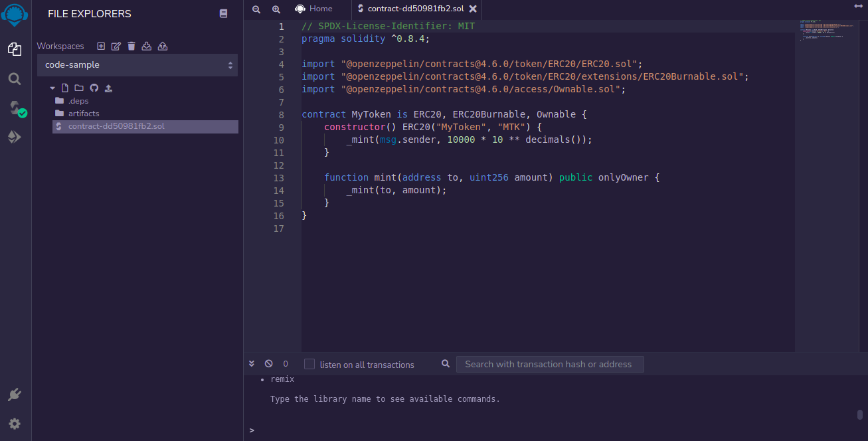This screenshot has width=868, height=441.
Task: Close the contract-dd50981fb2.sol tab
Action: pos(473,9)
